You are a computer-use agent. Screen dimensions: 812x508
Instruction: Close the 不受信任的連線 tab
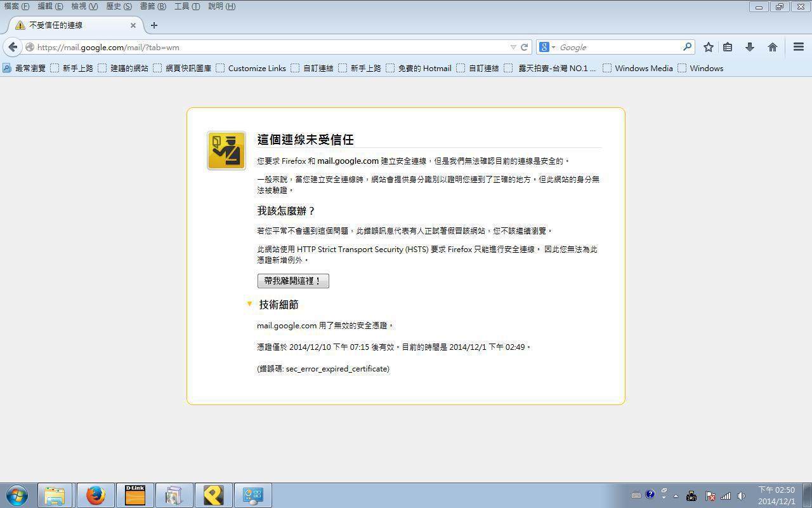click(x=133, y=25)
